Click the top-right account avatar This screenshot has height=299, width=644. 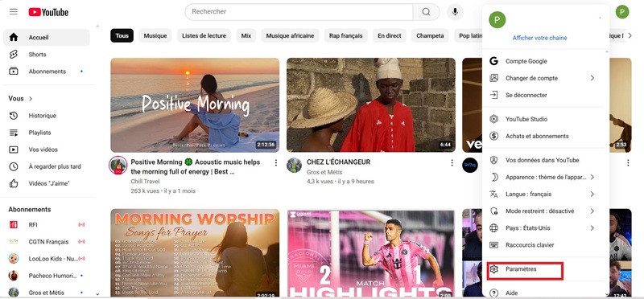(622, 12)
